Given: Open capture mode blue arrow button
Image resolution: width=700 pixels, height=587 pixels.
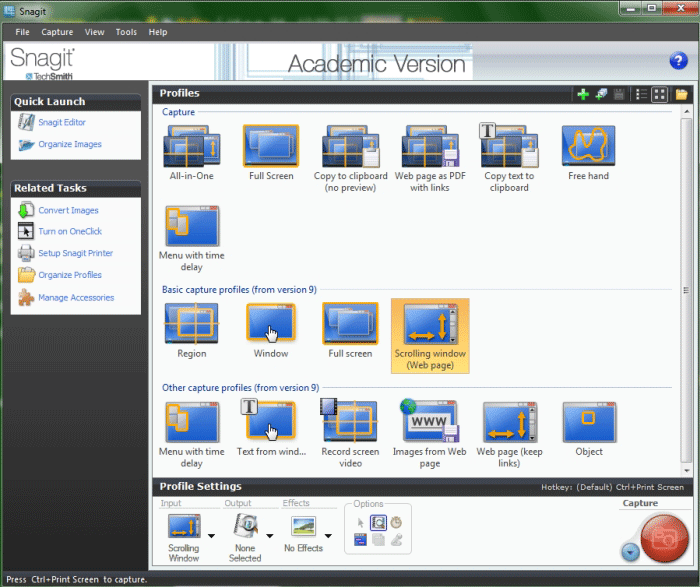Looking at the screenshot, I should pyautogui.click(x=630, y=553).
